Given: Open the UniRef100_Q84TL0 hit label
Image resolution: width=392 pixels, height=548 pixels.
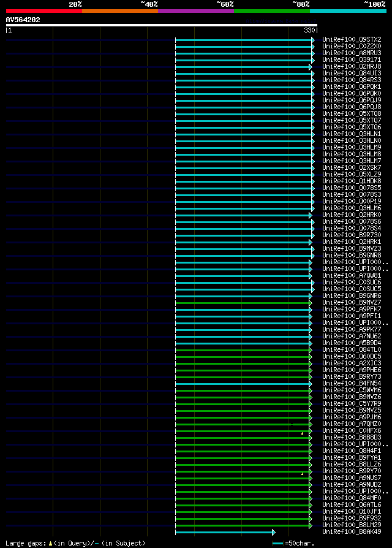Looking at the screenshot, I should pyautogui.click(x=352, y=350).
